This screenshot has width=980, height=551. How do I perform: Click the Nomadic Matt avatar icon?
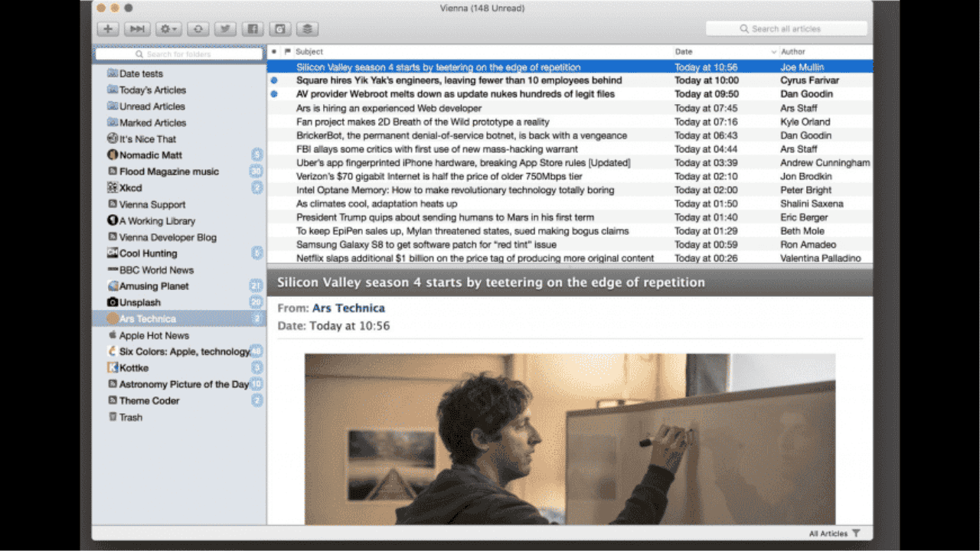click(113, 155)
